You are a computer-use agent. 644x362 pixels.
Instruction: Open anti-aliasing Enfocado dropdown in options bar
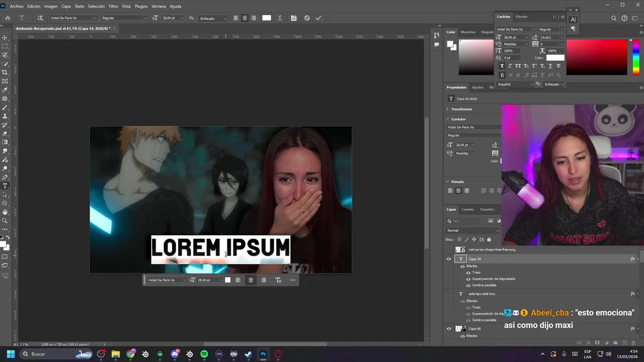tap(213, 18)
